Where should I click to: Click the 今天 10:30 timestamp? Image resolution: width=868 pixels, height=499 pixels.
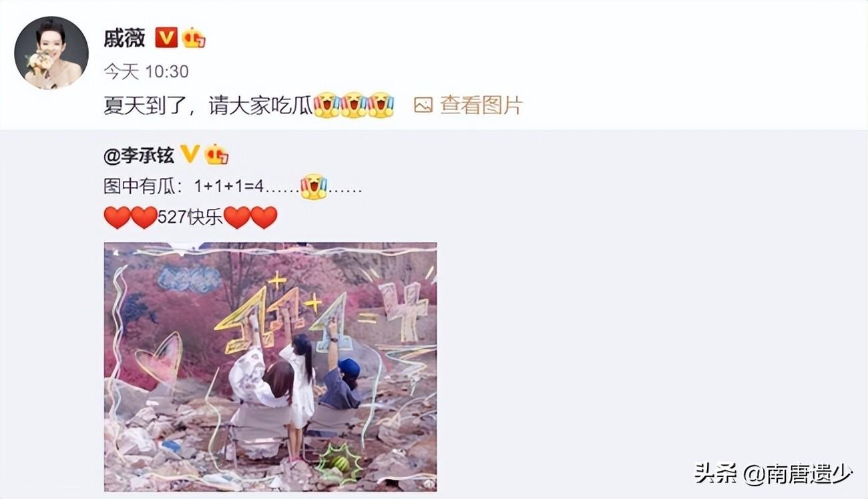click(x=146, y=71)
